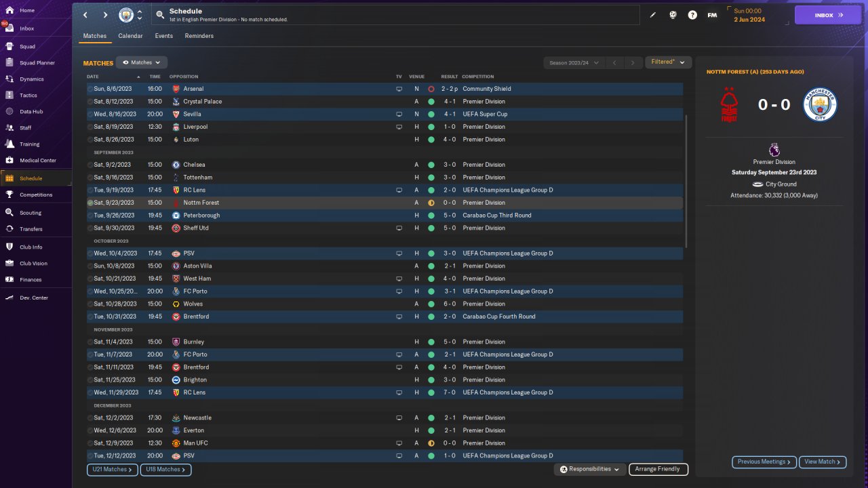This screenshot has width=868, height=488.
Task: Open the Transfers section
Action: click(x=31, y=229)
